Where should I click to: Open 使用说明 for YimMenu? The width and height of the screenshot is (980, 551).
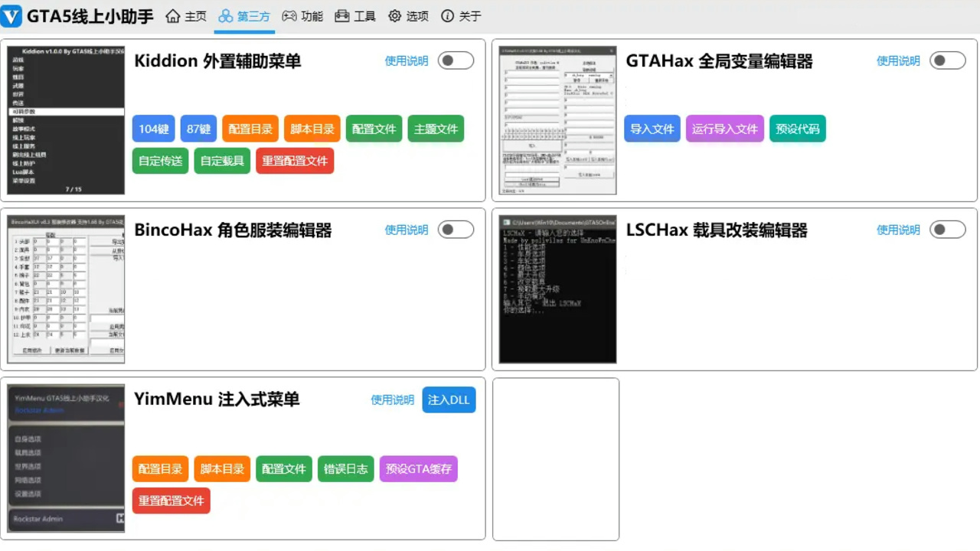point(392,400)
